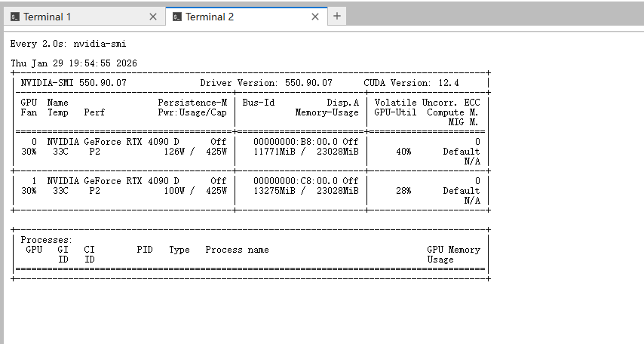Click the Driver Version 550.90.07 text
Viewport: 644px width, 344px height.
coord(266,82)
